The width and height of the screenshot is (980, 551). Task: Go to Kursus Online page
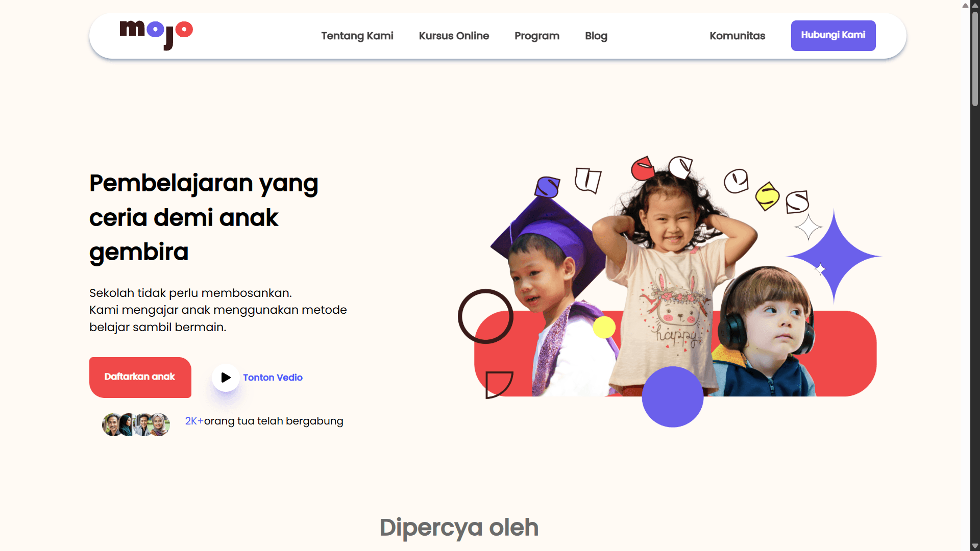coord(454,36)
